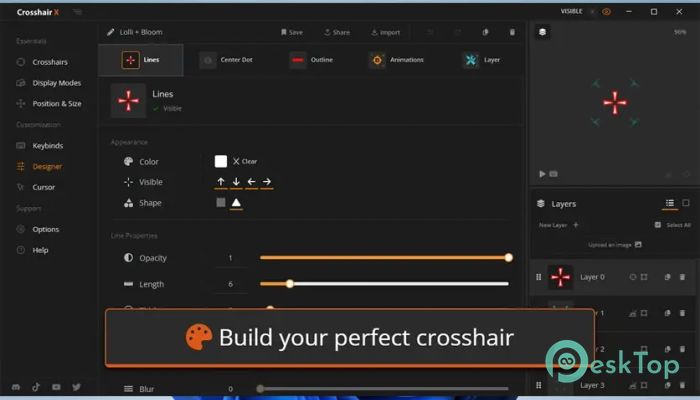This screenshot has height=400, width=700.
Task: Tick the Layer 0 selection box
Action: [644, 277]
